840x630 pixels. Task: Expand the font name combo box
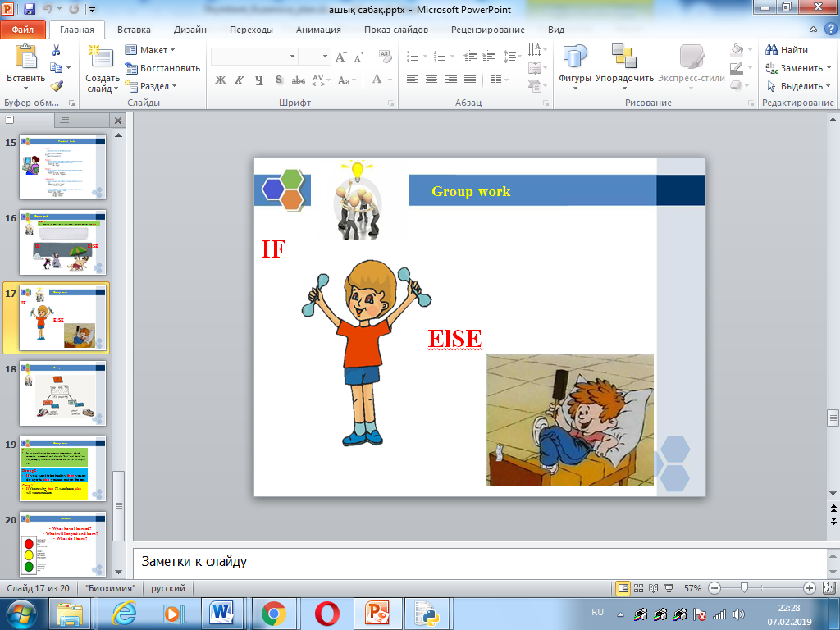292,57
